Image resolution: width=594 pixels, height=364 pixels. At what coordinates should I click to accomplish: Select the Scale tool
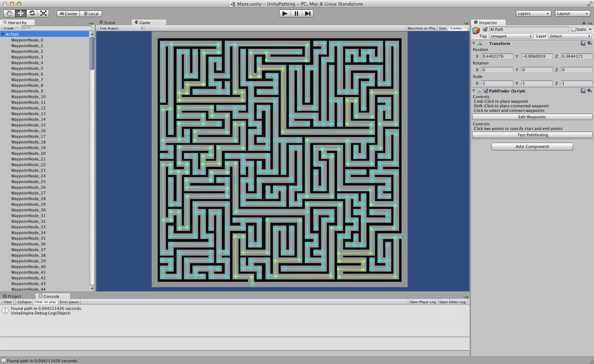(43, 13)
